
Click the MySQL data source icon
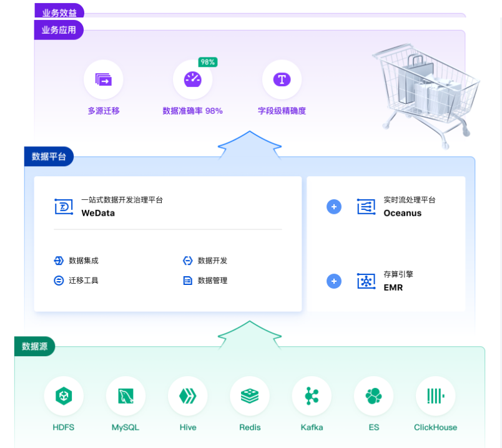[x=125, y=396]
